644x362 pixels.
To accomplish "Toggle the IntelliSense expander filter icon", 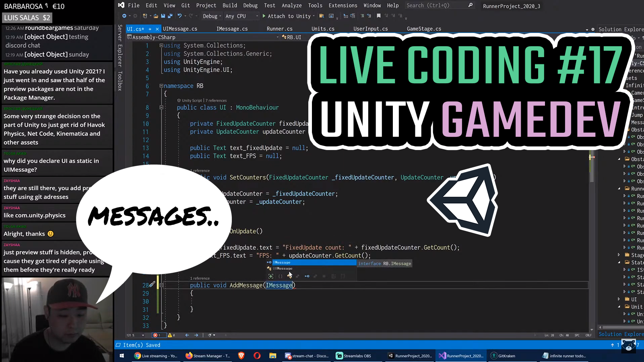I will pyautogui.click(x=270, y=276).
